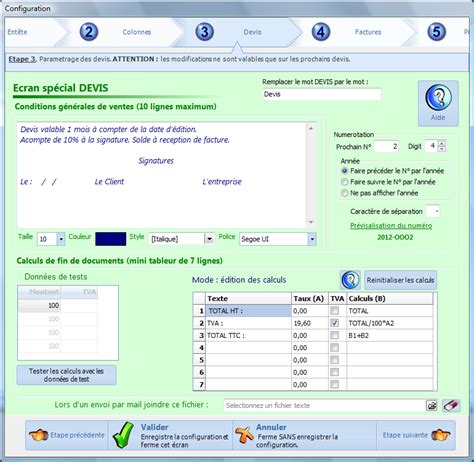The width and height of the screenshot is (474, 462).
Task: Click the 'Calculs (B)' column header
Action: 390,298
